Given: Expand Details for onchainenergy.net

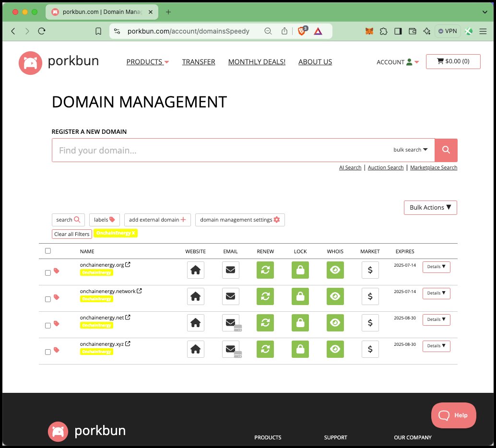Looking at the screenshot, I should pos(436,319).
